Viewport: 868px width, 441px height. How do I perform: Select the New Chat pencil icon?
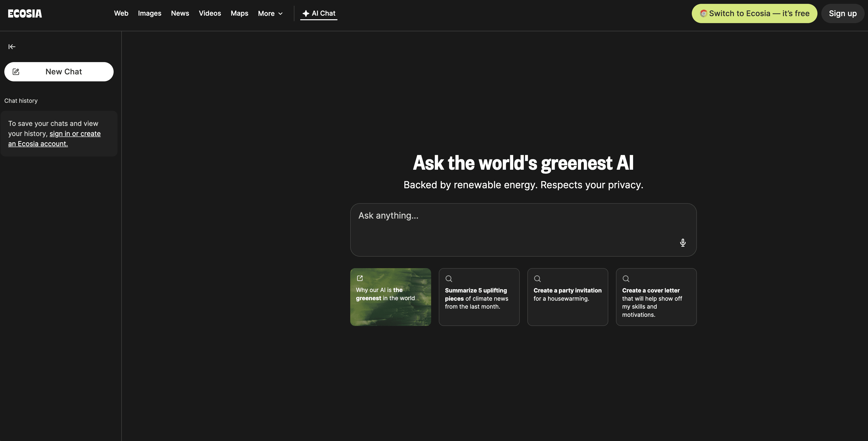pos(16,71)
